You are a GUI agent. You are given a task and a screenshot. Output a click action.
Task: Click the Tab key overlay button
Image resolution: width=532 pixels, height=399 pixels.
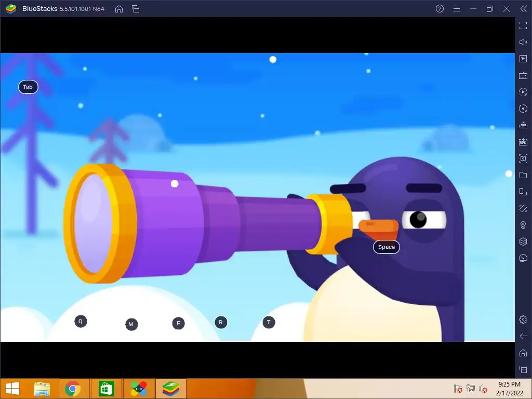coord(28,87)
